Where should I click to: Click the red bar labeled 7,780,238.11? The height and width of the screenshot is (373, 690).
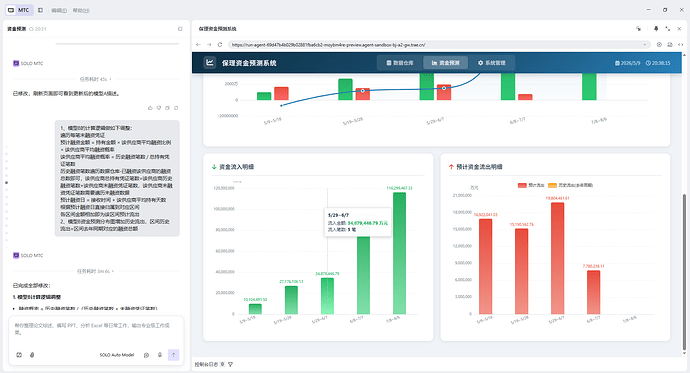(594, 293)
